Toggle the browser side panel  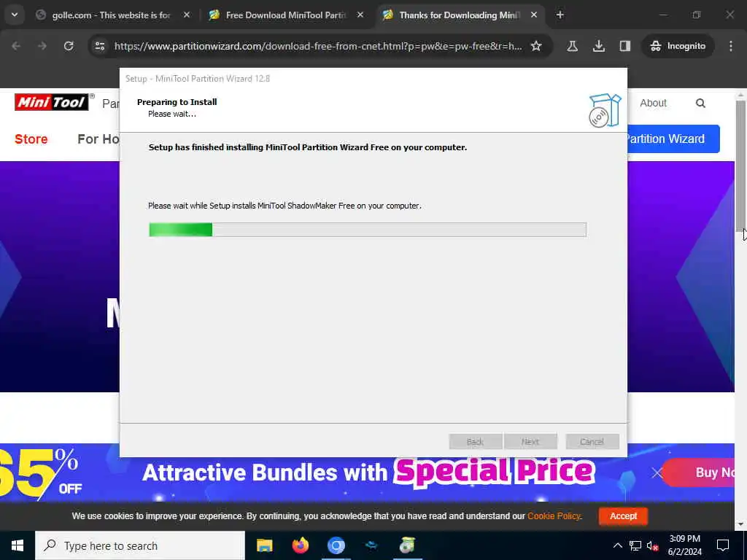click(625, 46)
